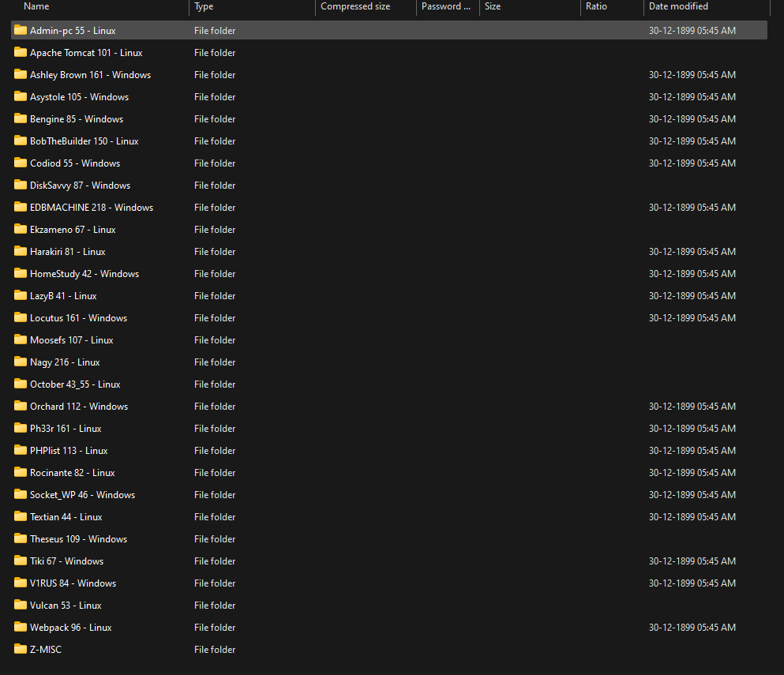The width and height of the screenshot is (784, 675).
Task: Click the DiskSavvy 87 folder icon
Action: tap(21, 185)
